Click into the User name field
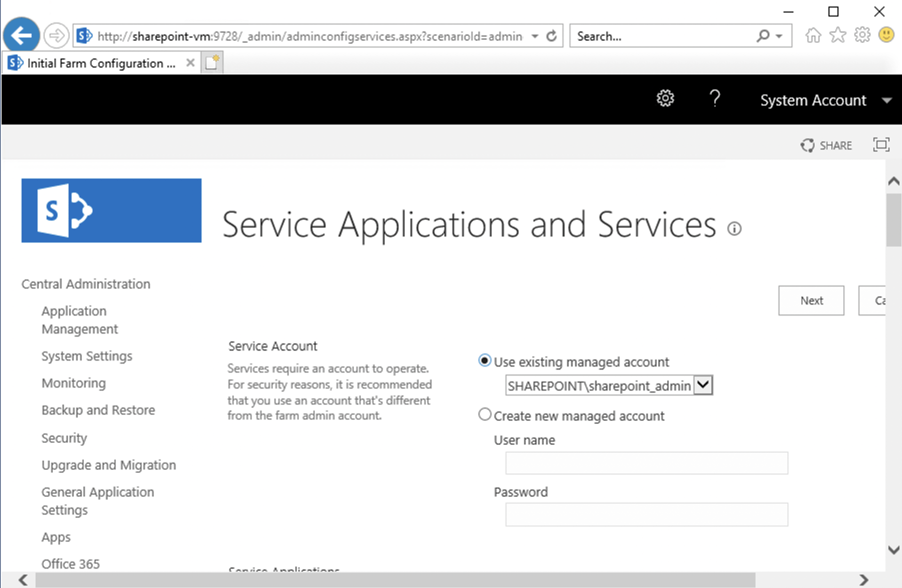The height and width of the screenshot is (588, 902). [x=646, y=463]
